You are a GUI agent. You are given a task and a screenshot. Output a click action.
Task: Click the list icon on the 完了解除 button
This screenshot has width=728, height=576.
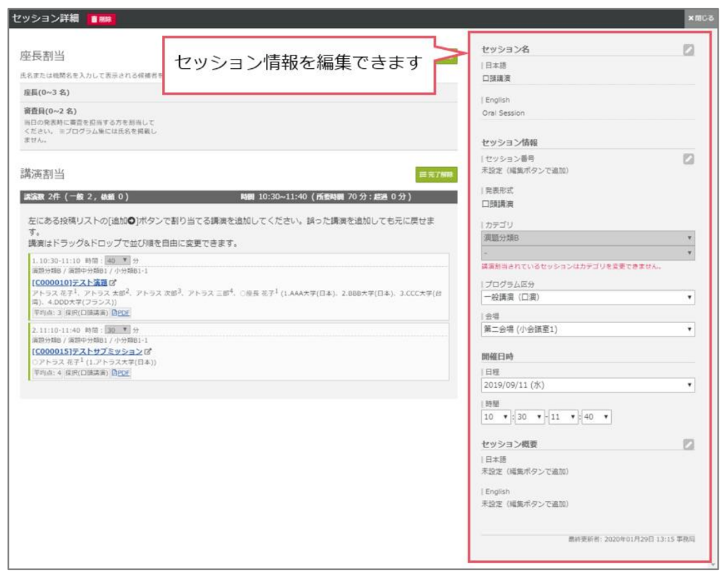(x=423, y=173)
